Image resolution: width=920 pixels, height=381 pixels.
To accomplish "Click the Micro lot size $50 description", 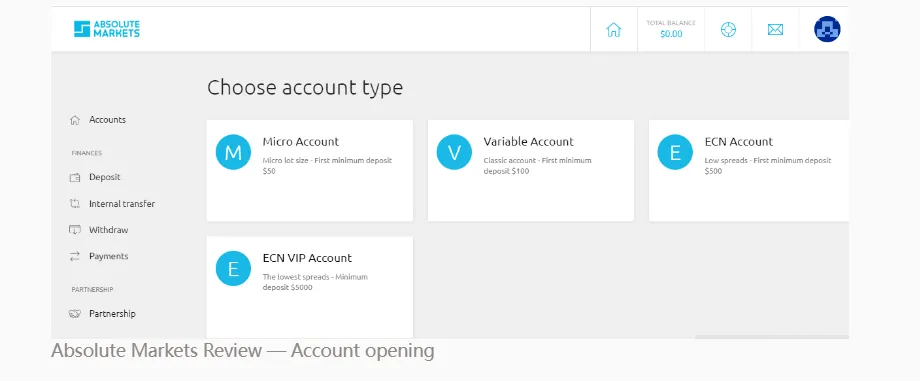I will click(x=327, y=166).
